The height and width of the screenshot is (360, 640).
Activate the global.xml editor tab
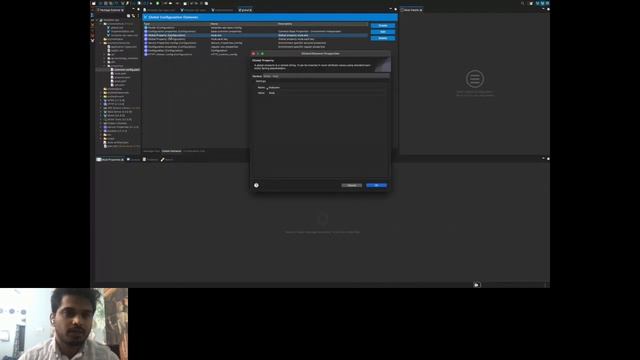pyautogui.click(x=245, y=10)
